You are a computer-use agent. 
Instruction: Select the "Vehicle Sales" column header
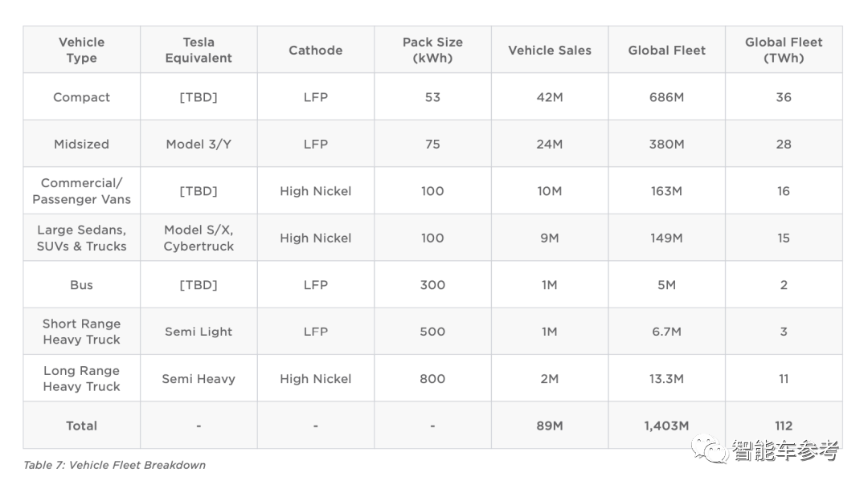[550, 50]
